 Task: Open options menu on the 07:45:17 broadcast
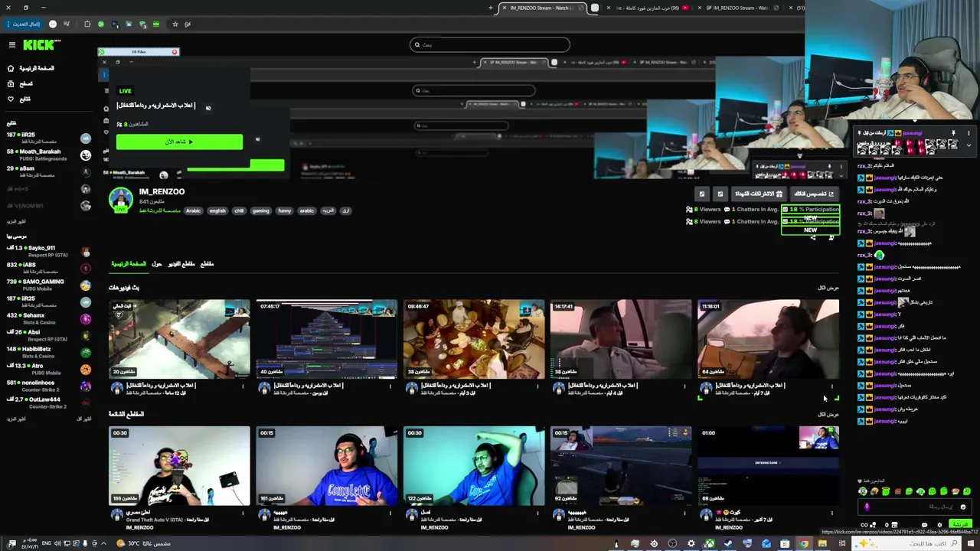[390, 386]
